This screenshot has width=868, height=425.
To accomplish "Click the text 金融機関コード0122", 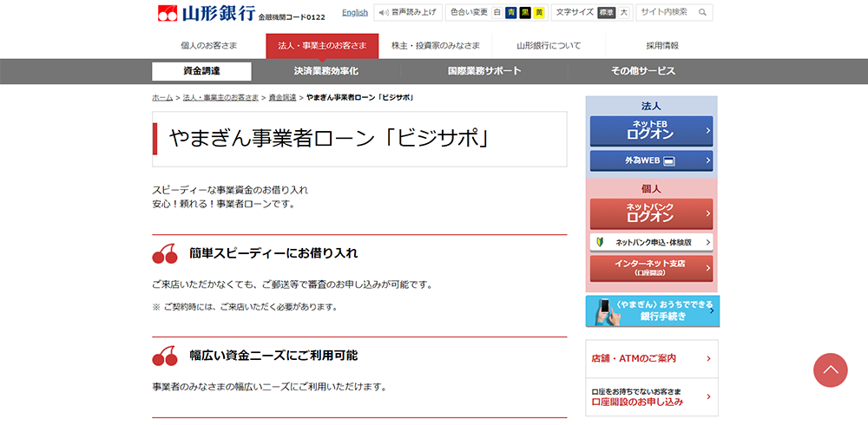I will (292, 17).
